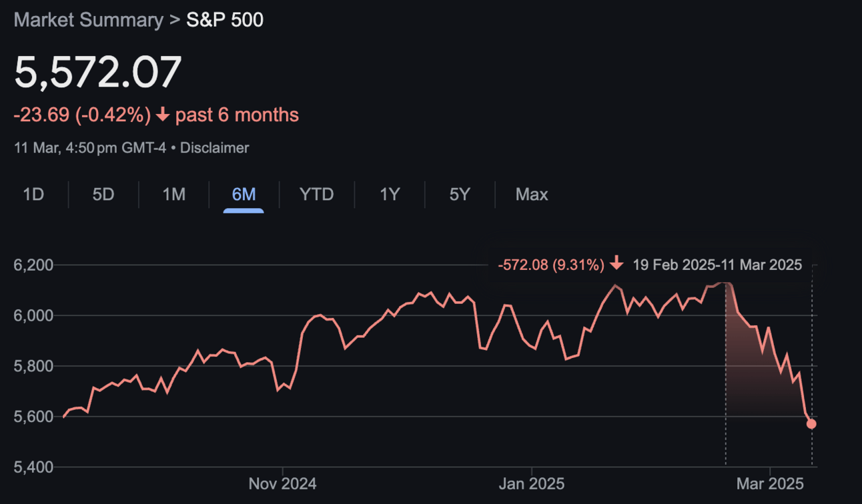Select the 1Y time range tab

390,195
